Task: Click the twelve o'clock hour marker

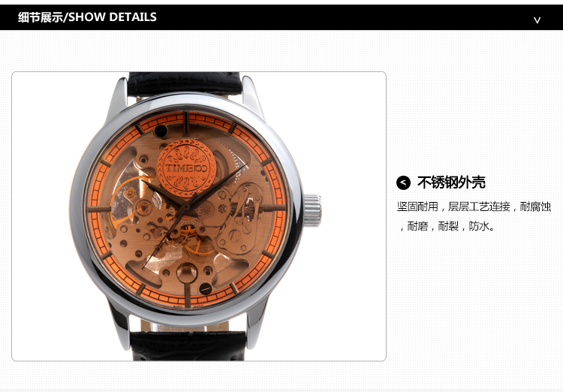Action: [186, 122]
